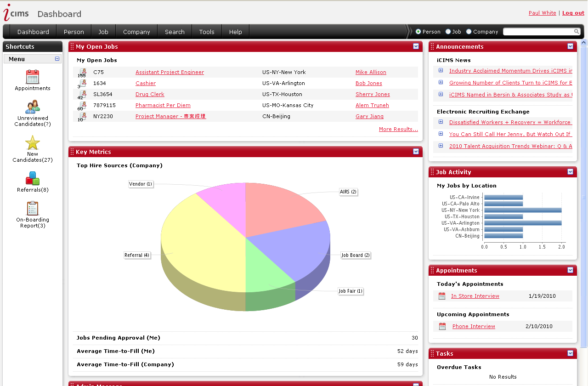Click the Log out link
Screen dimensions: 588x386
pos(573,13)
